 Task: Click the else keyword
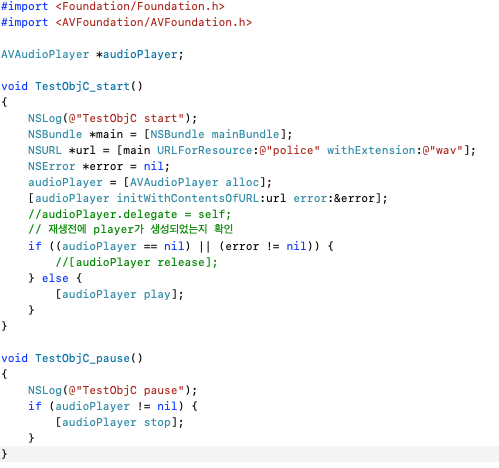tap(55, 278)
